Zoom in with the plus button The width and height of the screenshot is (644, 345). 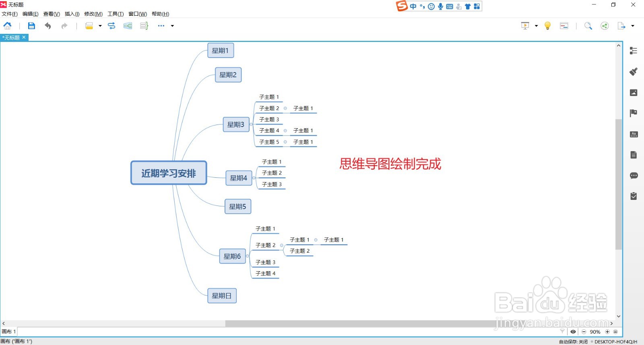tap(607, 332)
